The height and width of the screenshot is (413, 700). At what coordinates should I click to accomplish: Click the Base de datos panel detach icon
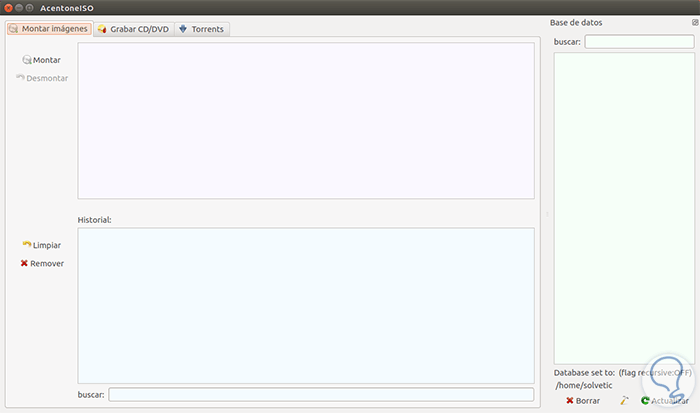[695, 22]
